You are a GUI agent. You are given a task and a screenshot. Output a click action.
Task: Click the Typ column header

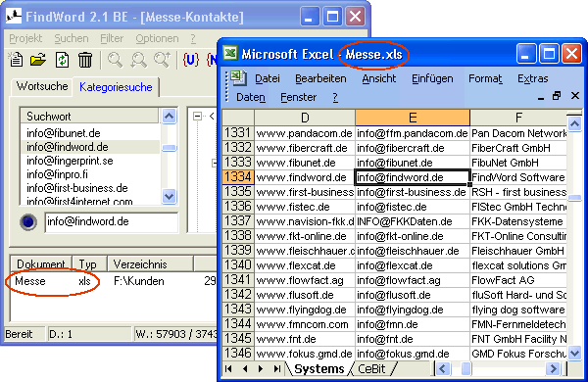[89, 263]
